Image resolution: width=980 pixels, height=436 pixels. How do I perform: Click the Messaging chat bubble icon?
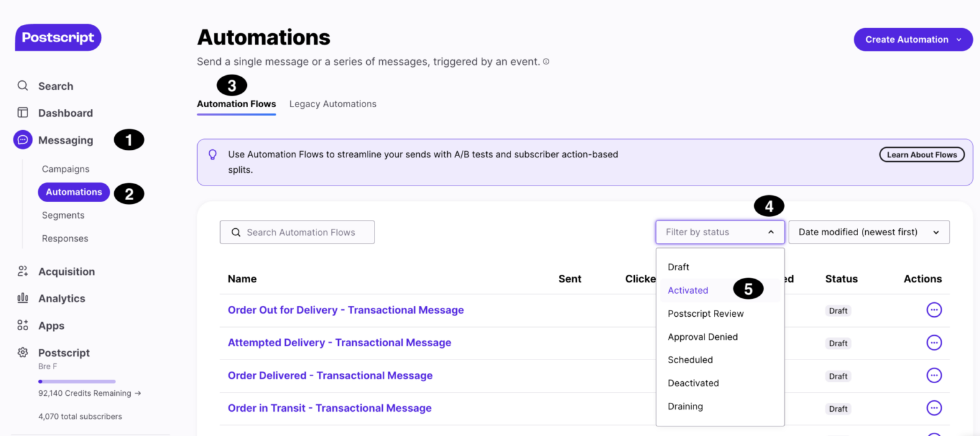point(22,140)
